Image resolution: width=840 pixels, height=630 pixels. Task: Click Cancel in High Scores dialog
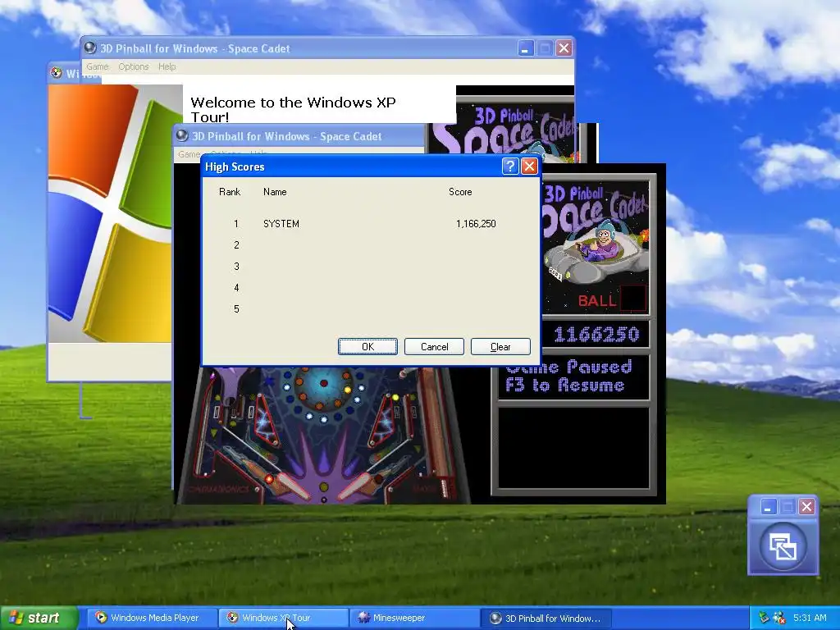[434, 347]
